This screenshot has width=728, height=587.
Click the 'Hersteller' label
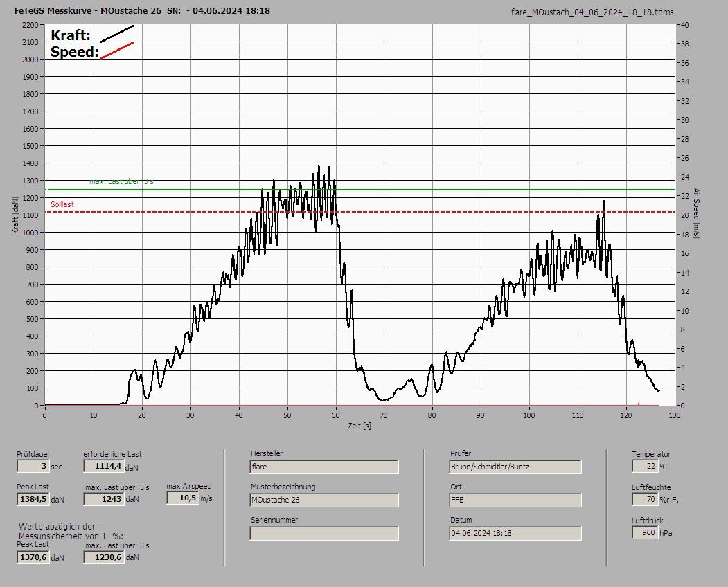click(267, 453)
